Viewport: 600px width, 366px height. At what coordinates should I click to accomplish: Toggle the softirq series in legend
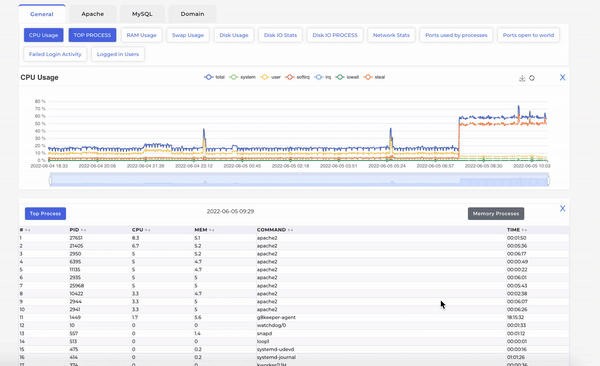point(298,77)
